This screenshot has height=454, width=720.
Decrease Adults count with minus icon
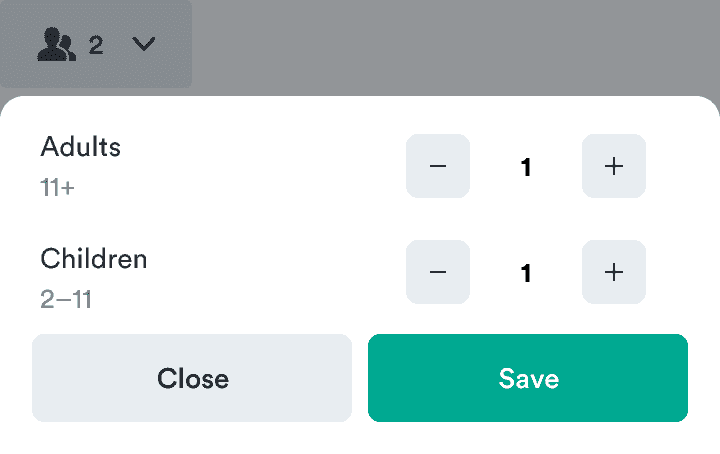[x=437, y=166]
